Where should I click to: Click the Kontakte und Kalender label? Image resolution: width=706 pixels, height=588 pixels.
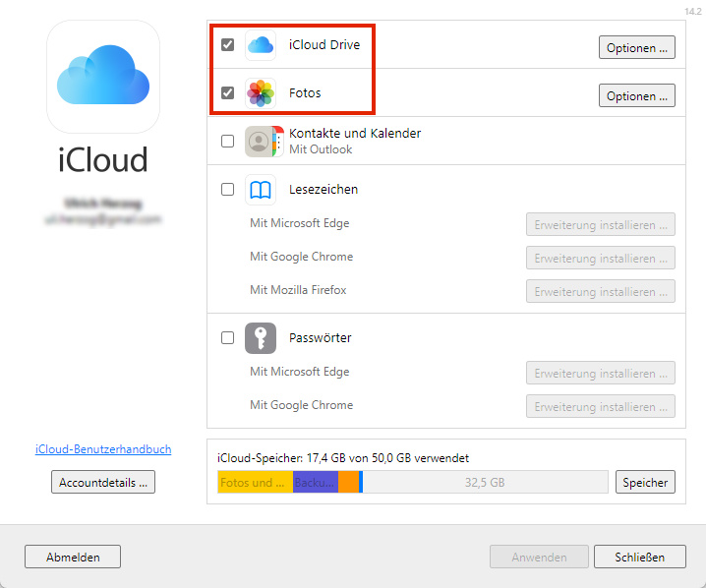coord(355,134)
